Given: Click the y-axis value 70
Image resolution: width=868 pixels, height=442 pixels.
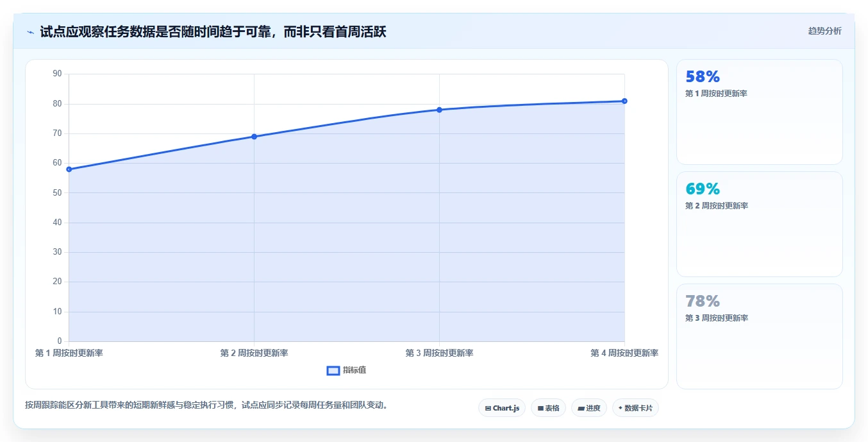Looking at the screenshot, I should coord(57,133).
